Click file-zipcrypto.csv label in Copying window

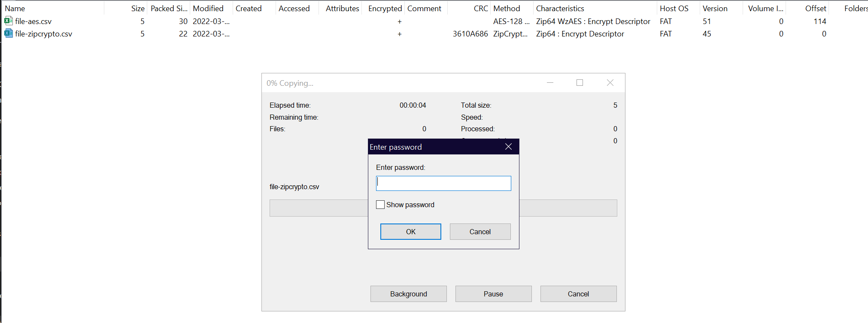pyautogui.click(x=294, y=187)
